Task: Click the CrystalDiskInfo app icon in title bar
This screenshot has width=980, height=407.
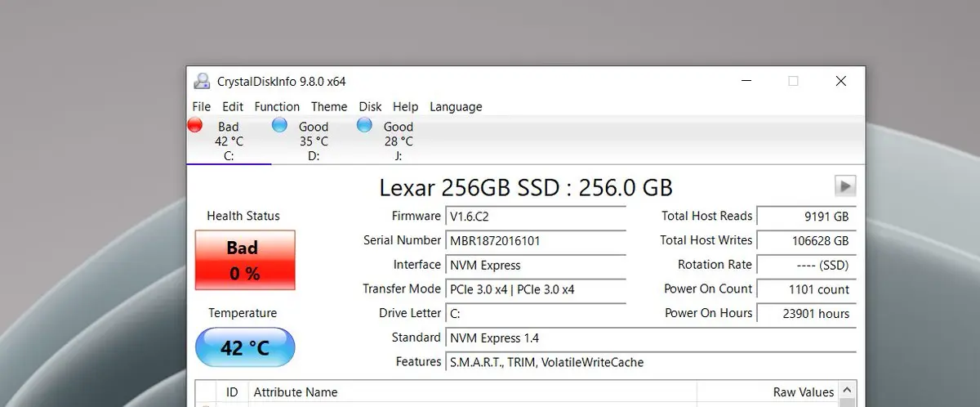Action: [x=202, y=81]
